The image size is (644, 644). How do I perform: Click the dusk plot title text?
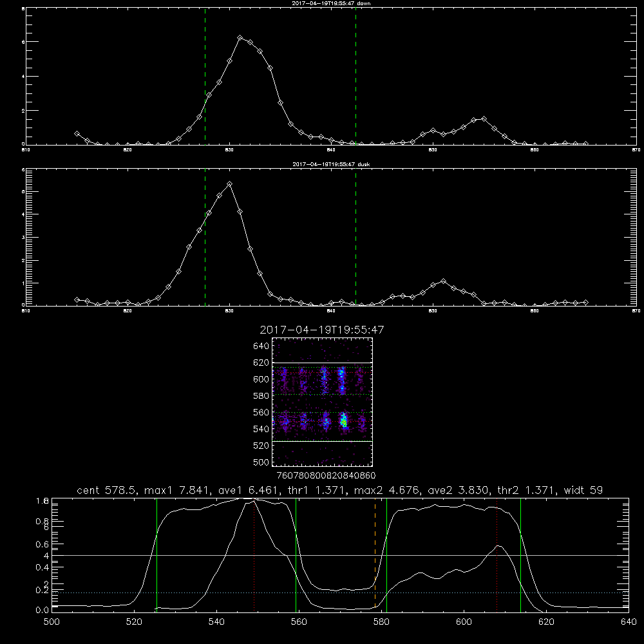click(331, 164)
